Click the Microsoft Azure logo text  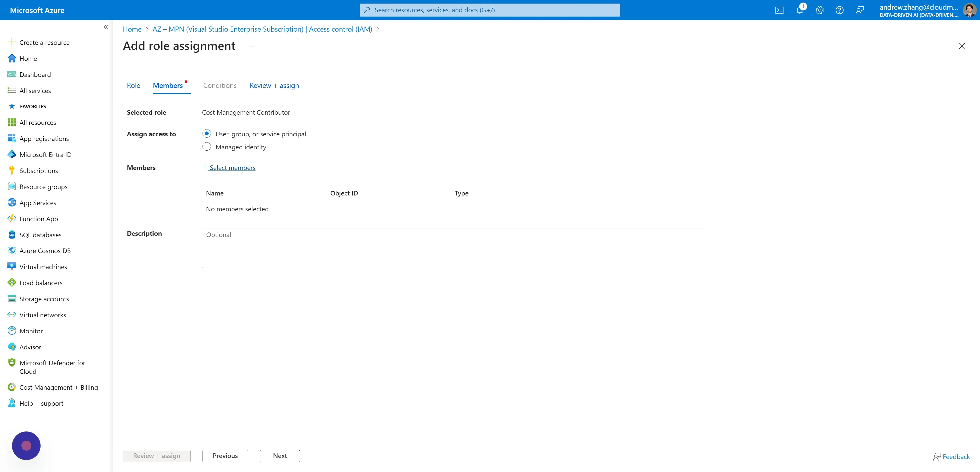37,10
